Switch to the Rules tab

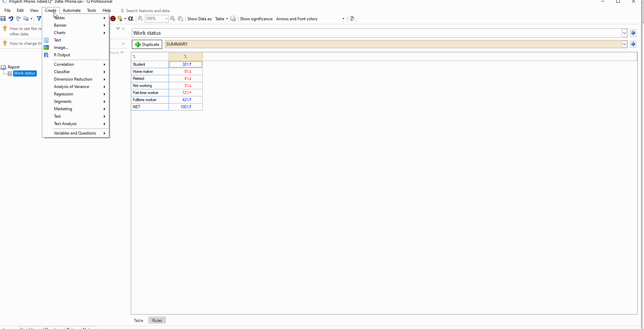[157, 321]
